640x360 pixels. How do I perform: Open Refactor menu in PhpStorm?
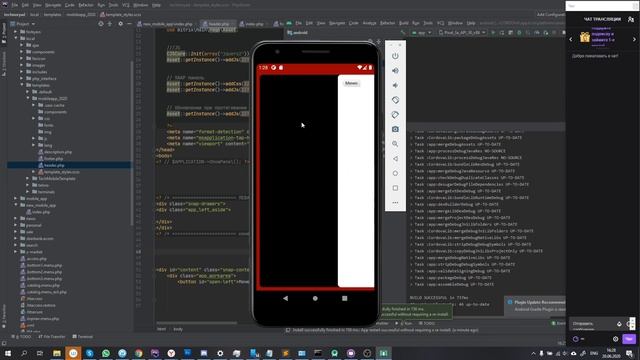tap(86, 5)
